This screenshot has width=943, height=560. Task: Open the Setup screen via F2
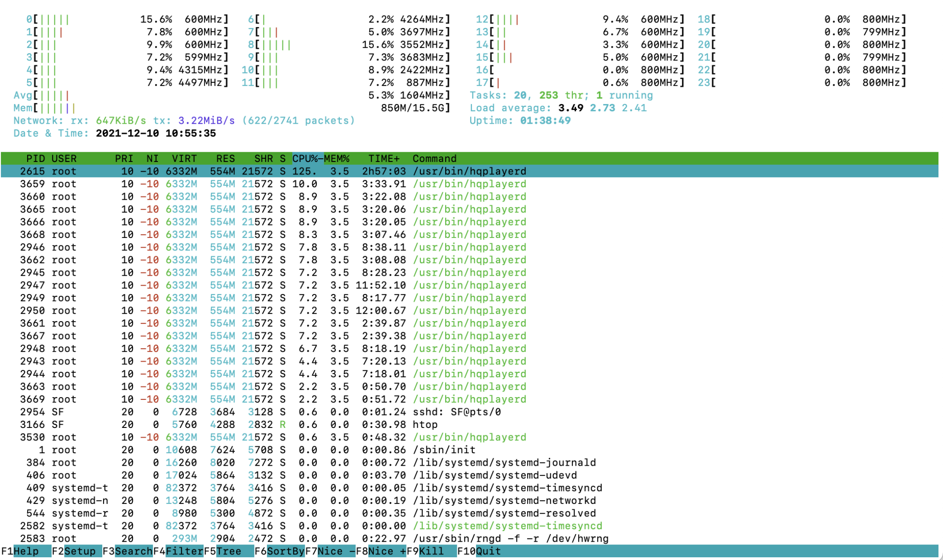(78, 551)
